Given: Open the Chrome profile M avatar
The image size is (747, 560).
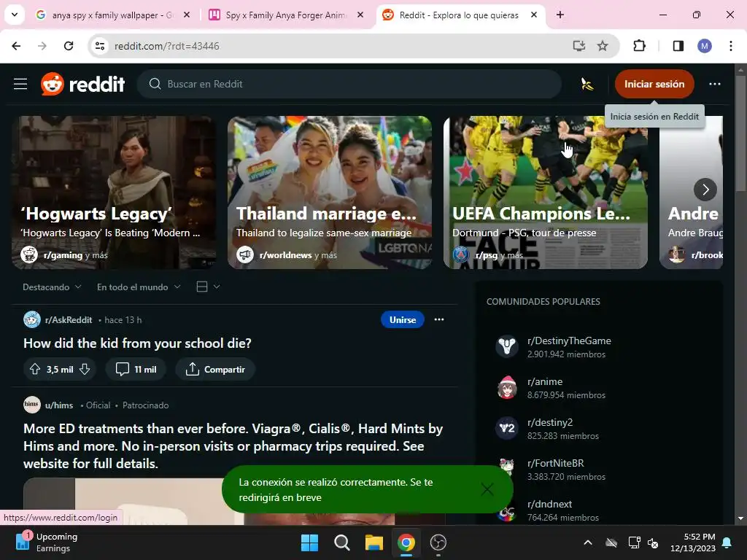Looking at the screenshot, I should click(x=705, y=46).
